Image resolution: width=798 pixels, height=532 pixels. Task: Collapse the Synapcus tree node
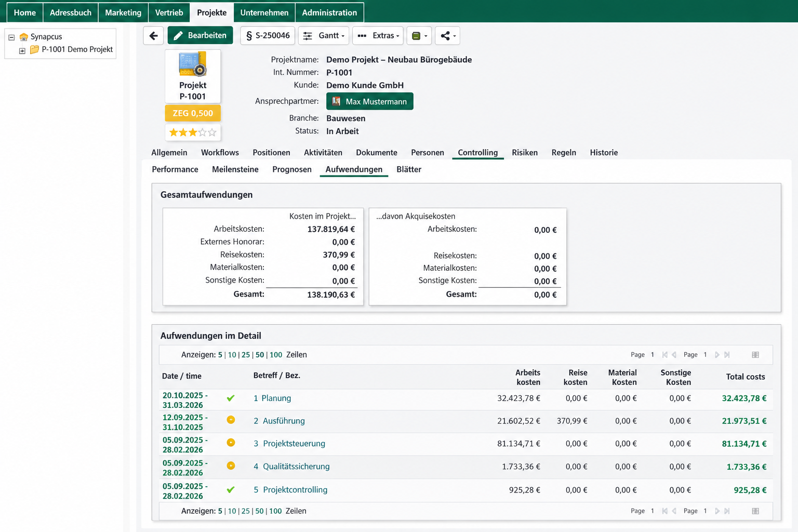(x=11, y=37)
